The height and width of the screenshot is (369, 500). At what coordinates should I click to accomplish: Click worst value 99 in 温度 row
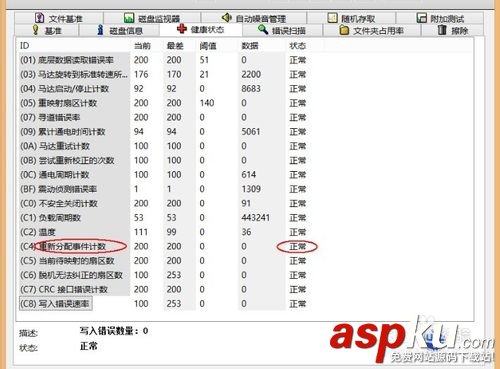[171, 232]
